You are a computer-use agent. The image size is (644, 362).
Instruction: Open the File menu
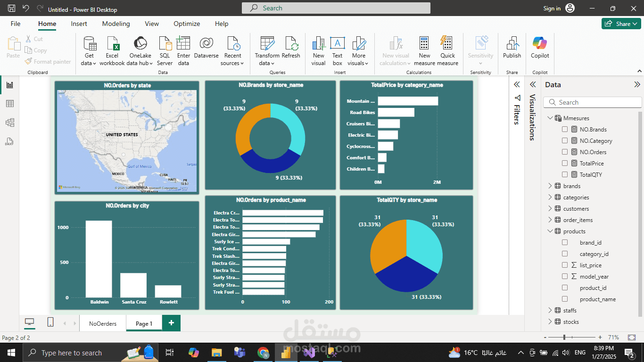coord(16,24)
